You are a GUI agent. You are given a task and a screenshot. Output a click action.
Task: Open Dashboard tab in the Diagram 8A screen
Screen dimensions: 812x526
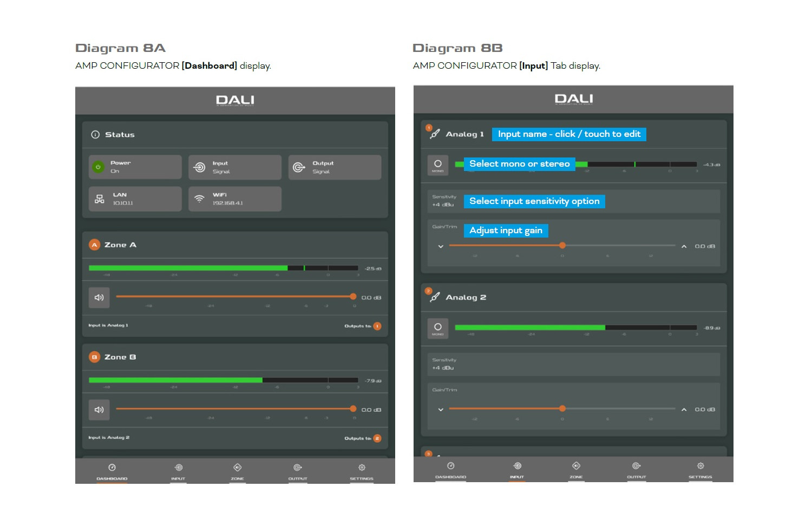pos(112,472)
